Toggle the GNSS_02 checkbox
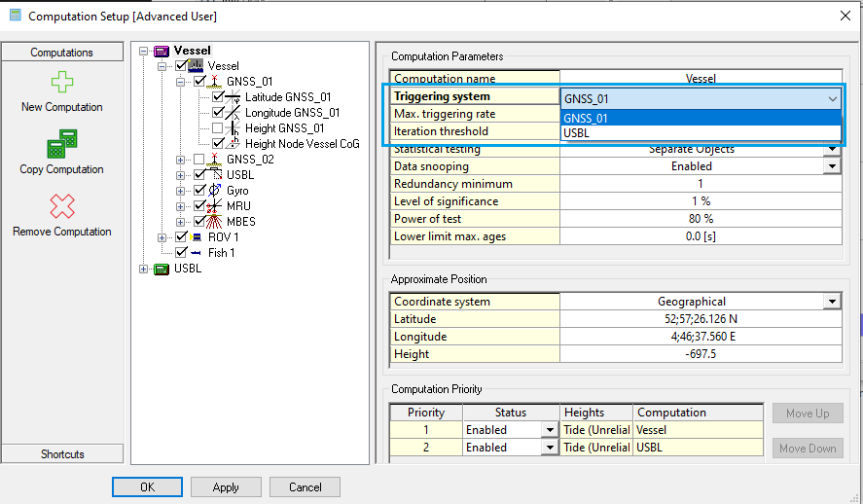Screen dimensions: 863x504 click(x=199, y=160)
